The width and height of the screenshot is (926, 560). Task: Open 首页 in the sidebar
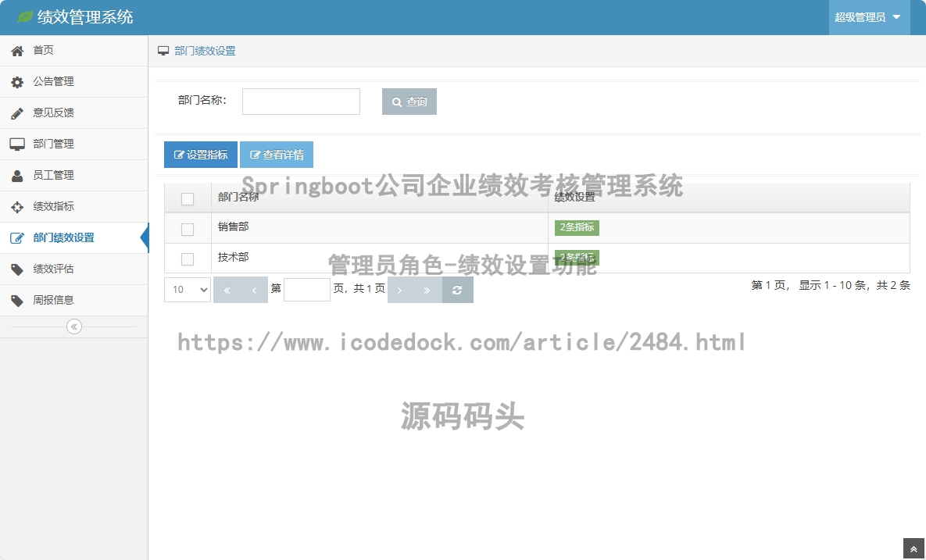(x=73, y=51)
